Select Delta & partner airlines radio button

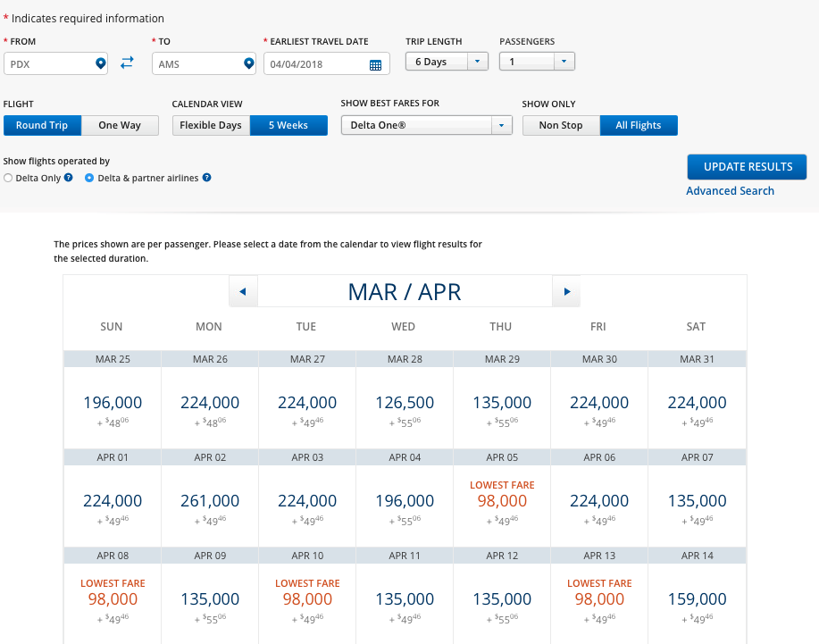[x=89, y=178]
